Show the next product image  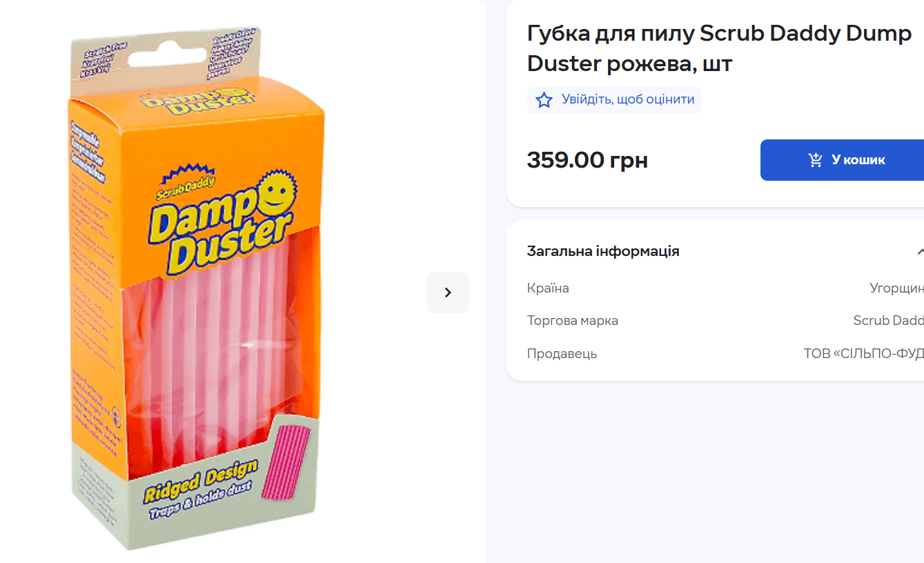tap(448, 293)
